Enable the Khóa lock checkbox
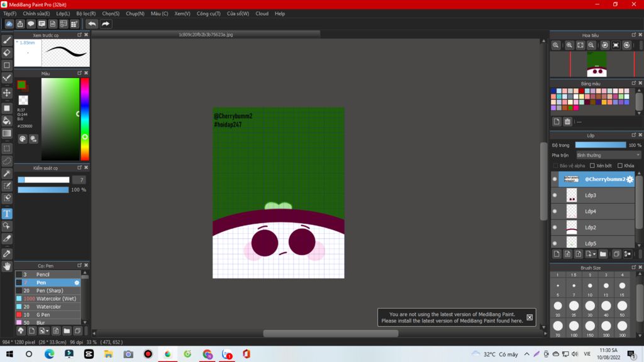 [x=620, y=165]
